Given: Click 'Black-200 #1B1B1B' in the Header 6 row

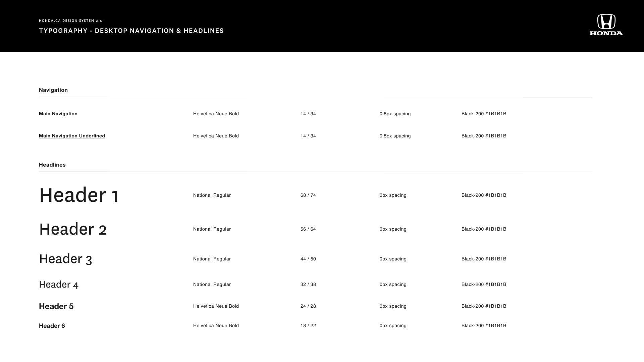Looking at the screenshot, I should [484, 326].
